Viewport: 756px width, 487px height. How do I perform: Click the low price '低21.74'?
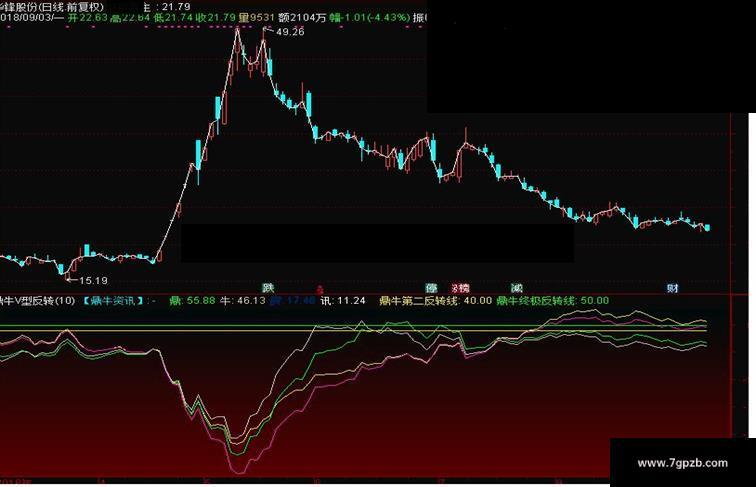pyautogui.click(x=173, y=18)
